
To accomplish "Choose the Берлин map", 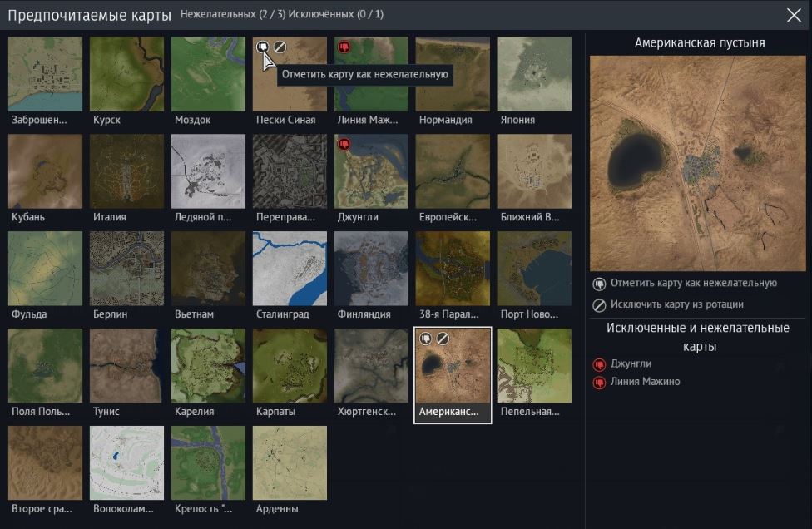I will (126, 269).
